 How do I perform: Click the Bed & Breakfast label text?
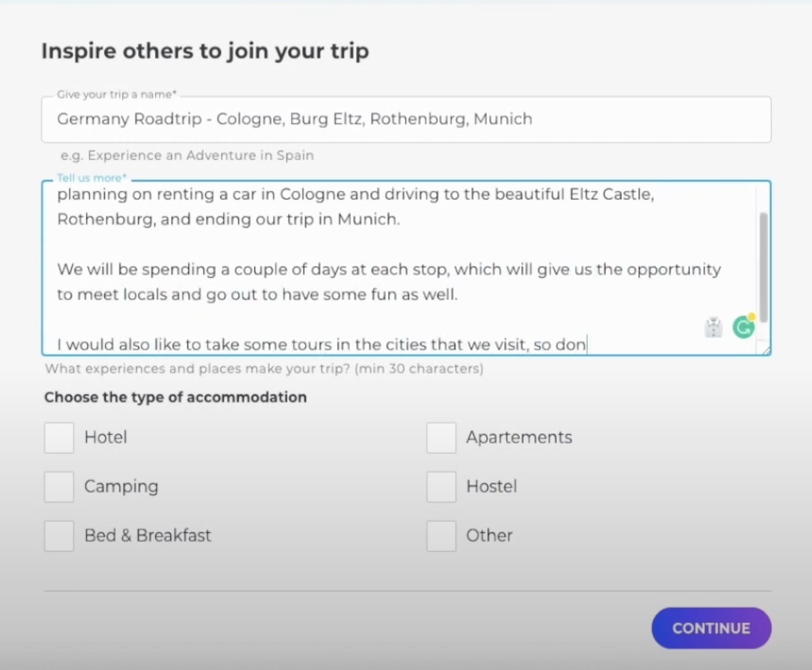coord(148,536)
